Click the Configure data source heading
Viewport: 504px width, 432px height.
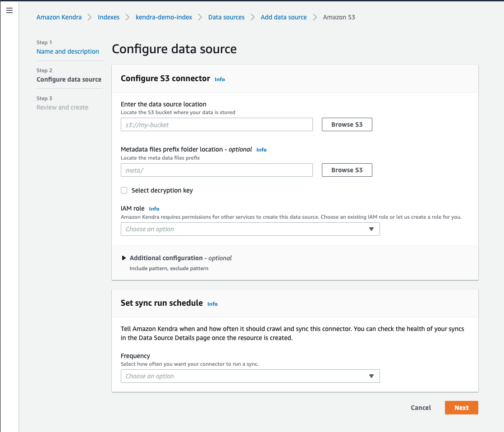pos(174,49)
